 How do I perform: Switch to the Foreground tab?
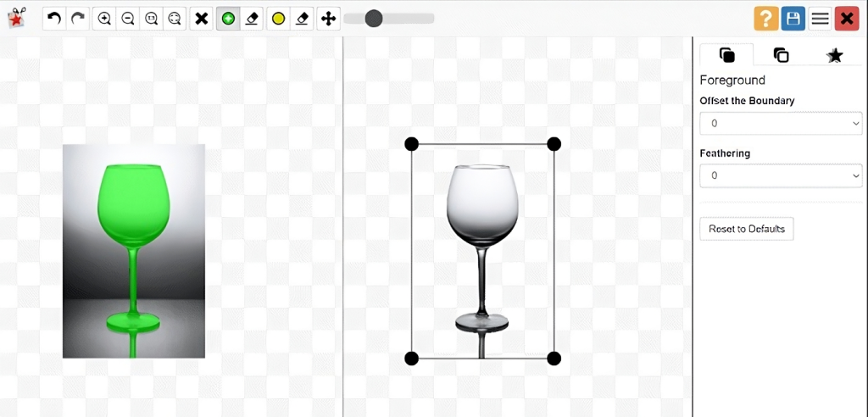pyautogui.click(x=726, y=55)
